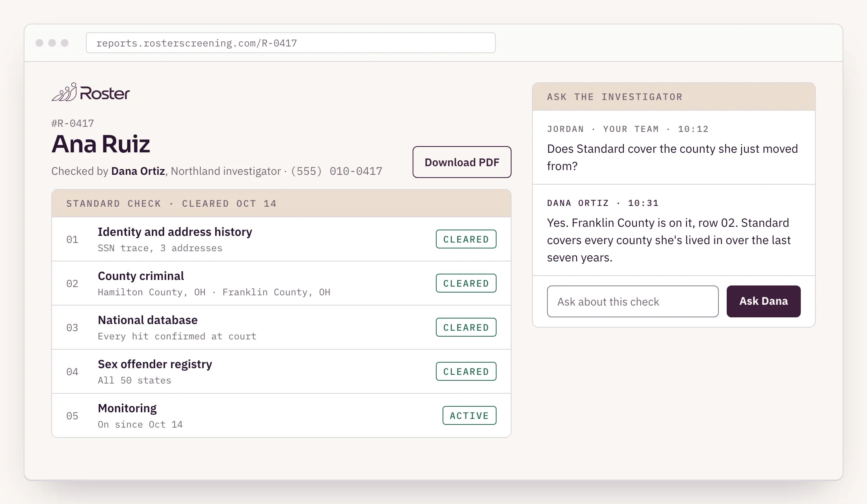The height and width of the screenshot is (504, 867).
Task: Click 'All 50 states' detail
Action: pyautogui.click(x=134, y=380)
